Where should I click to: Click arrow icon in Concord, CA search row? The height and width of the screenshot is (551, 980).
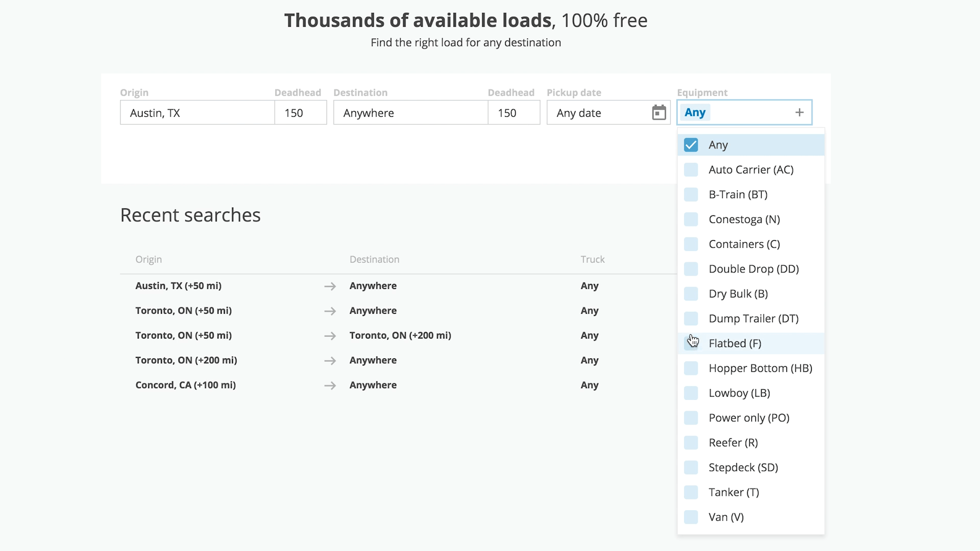point(330,386)
